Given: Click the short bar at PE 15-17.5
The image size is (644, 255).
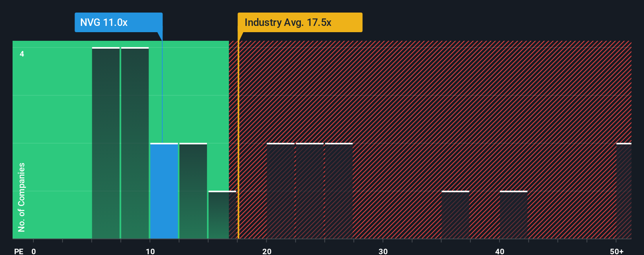Looking at the screenshot, I should tap(222, 215).
